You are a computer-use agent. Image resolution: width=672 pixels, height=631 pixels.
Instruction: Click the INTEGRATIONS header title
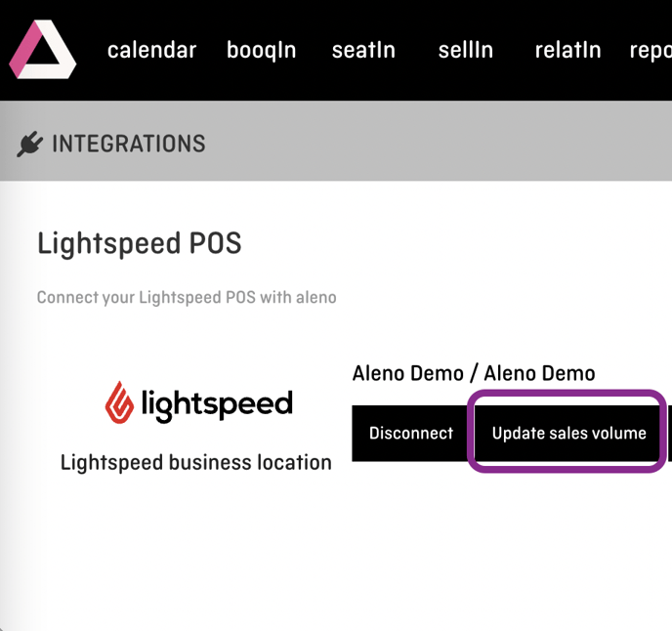pyautogui.click(x=129, y=144)
